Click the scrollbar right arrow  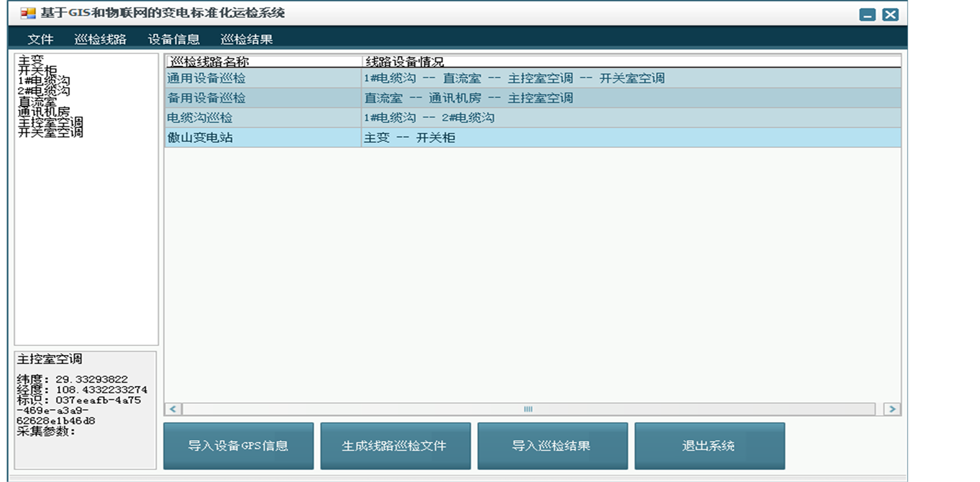click(x=892, y=409)
